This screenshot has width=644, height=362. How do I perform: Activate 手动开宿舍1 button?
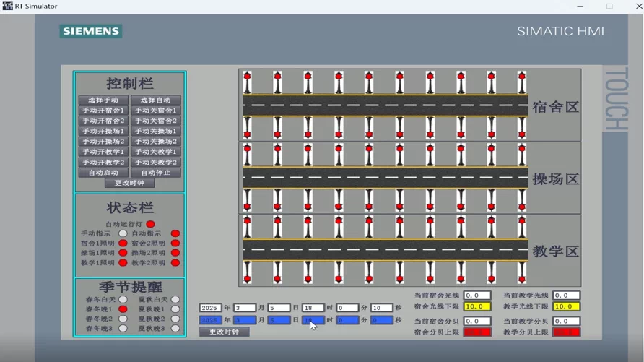[x=103, y=110]
